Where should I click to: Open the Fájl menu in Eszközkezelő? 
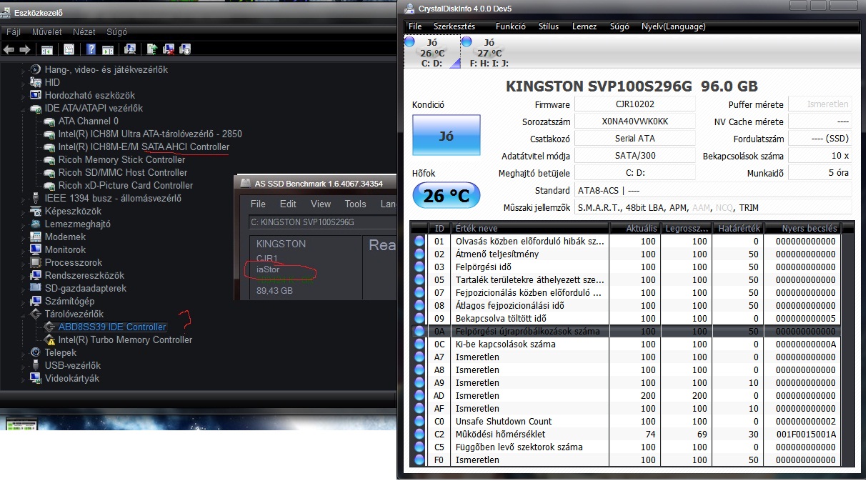click(x=13, y=32)
